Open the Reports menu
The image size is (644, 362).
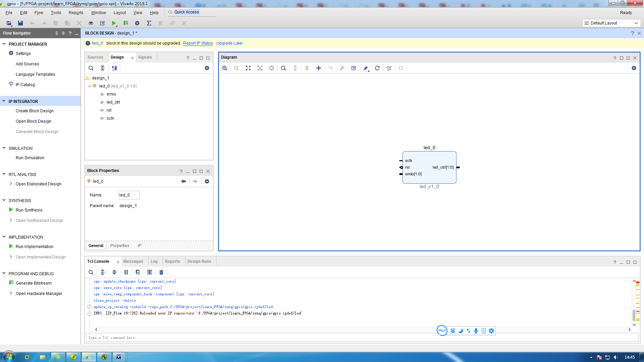tap(76, 13)
